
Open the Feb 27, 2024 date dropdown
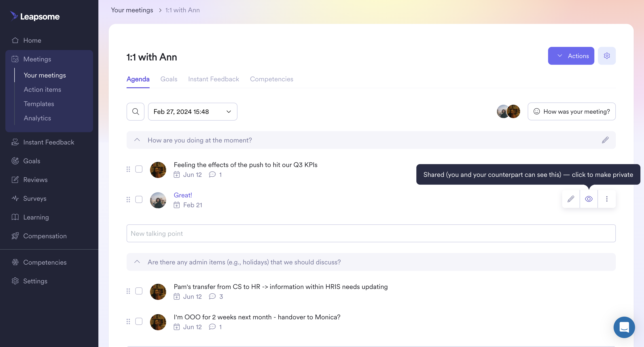pos(193,112)
